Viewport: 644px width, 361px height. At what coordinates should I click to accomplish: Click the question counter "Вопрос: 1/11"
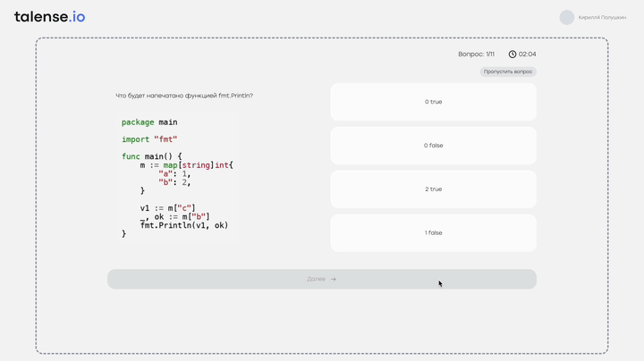[x=477, y=55]
